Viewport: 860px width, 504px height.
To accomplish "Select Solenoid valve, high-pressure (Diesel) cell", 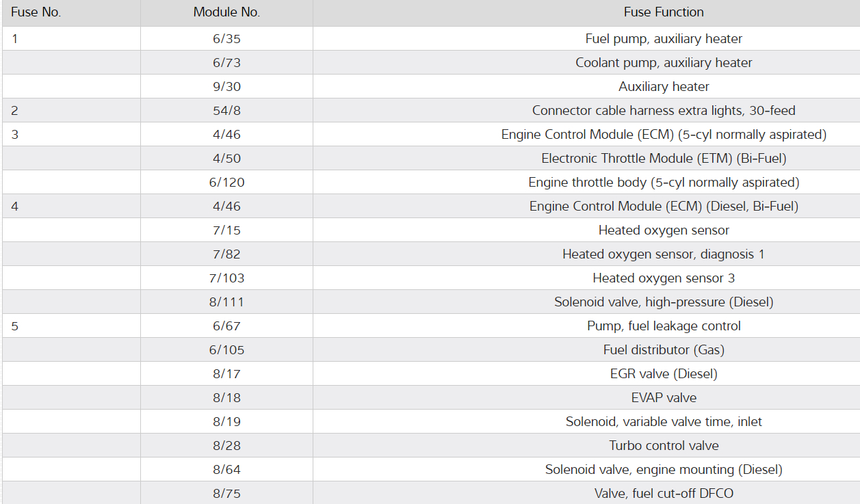I will 663,302.
